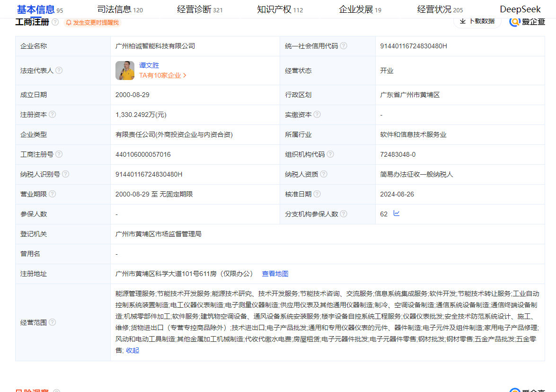Click help icon beside 经营范围
The height and width of the screenshot is (392, 556).
pos(53,322)
